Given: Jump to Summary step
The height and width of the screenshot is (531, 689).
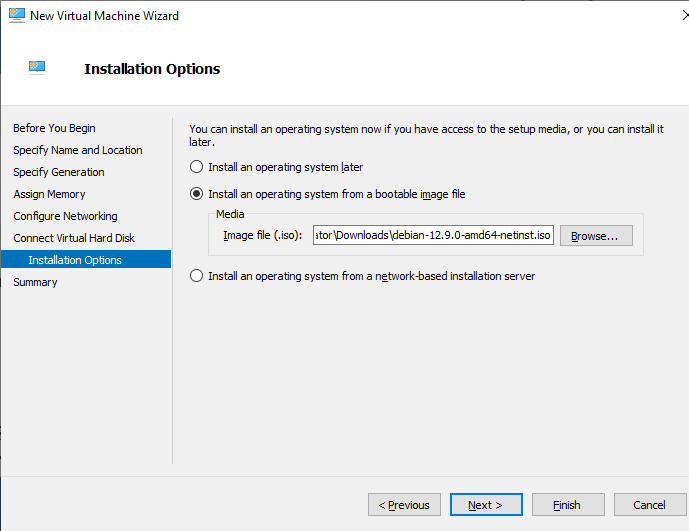Looking at the screenshot, I should tap(35, 282).
